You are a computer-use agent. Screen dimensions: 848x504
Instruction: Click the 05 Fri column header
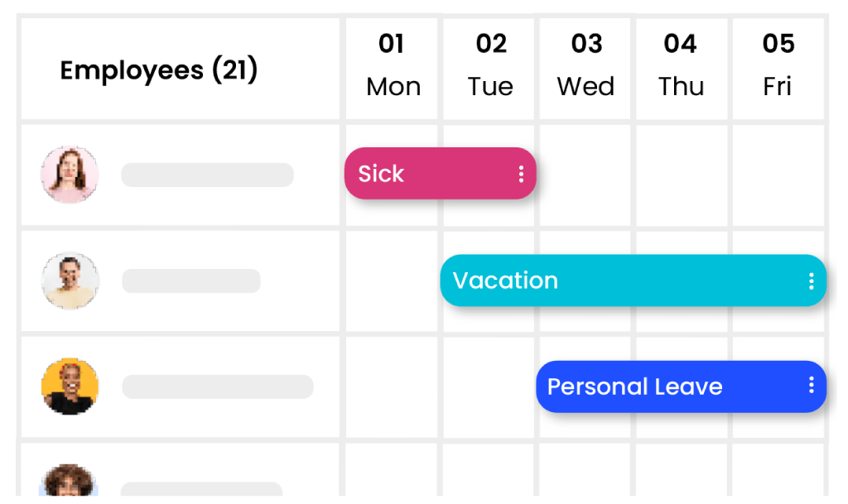(778, 66)
